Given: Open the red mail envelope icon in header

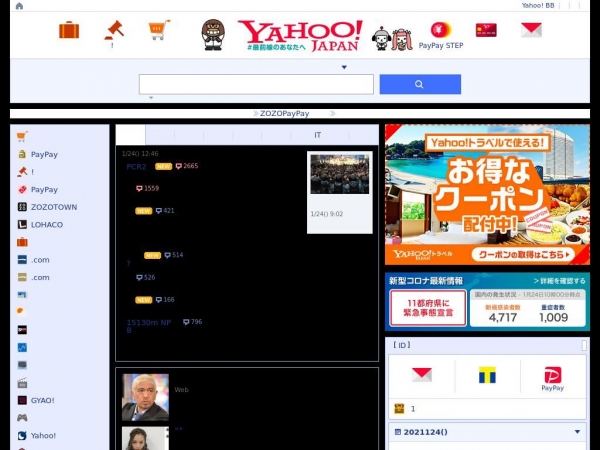Looking at the screenshot, I should click(531, 30).
